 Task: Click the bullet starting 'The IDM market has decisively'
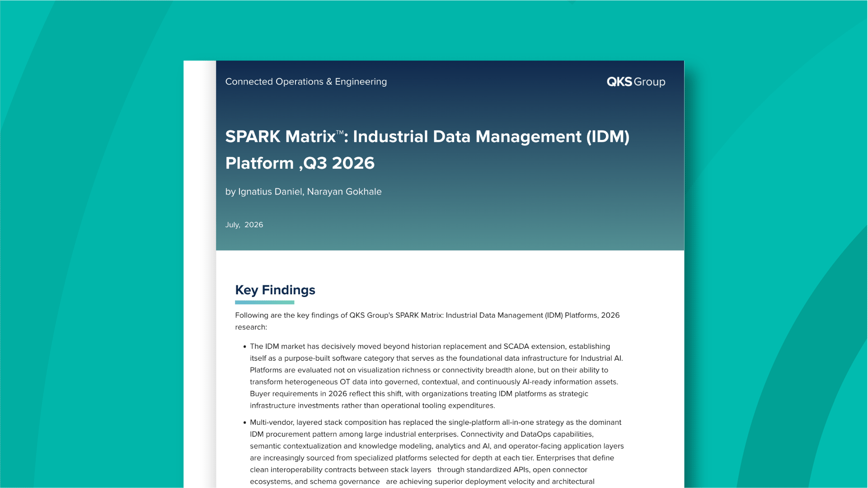(434, 376)
